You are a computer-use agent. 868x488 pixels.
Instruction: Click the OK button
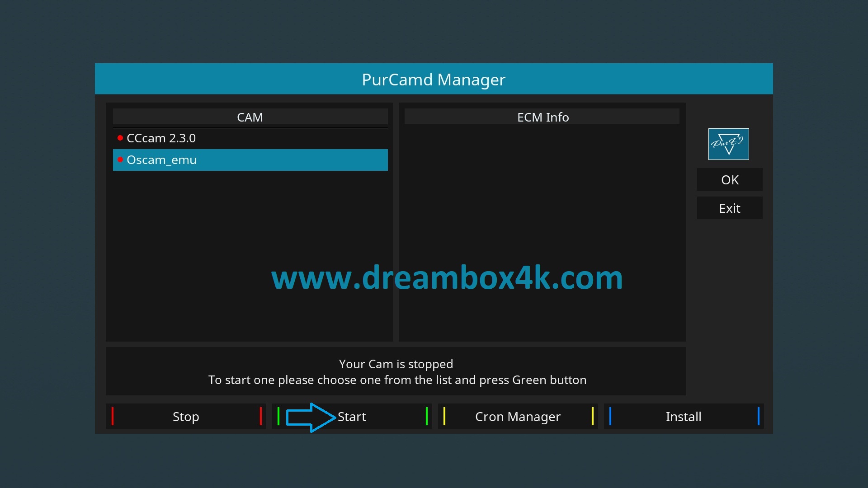tap(730, 180)
